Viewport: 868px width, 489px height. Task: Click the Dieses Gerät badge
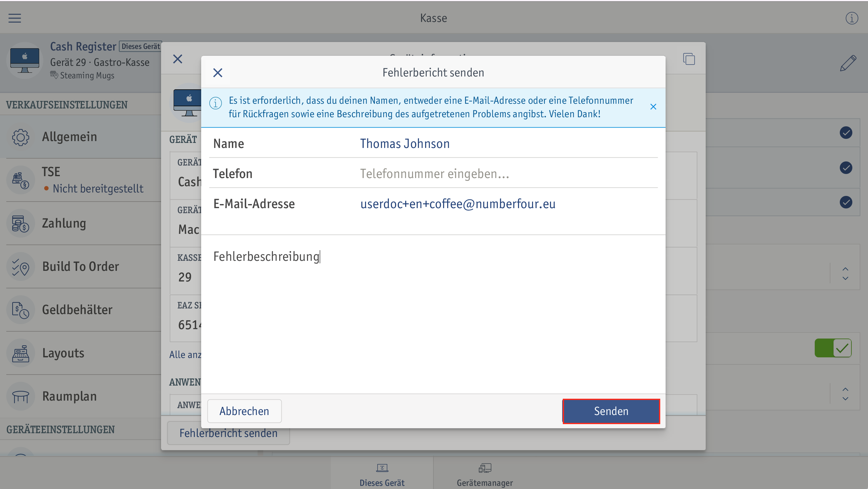pyautogui.click(x=140, y=46)
